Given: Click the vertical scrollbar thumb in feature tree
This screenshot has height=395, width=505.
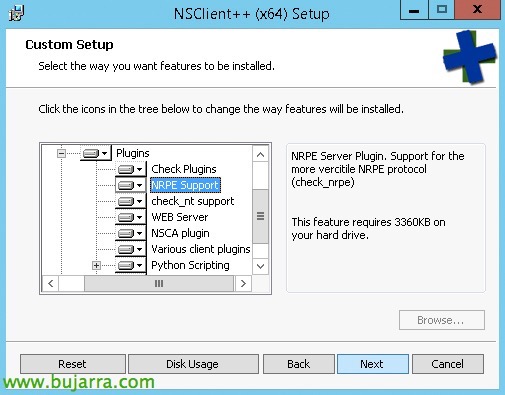Looking at the screenshot, I should pyautogui.click(x=261, y=216).
